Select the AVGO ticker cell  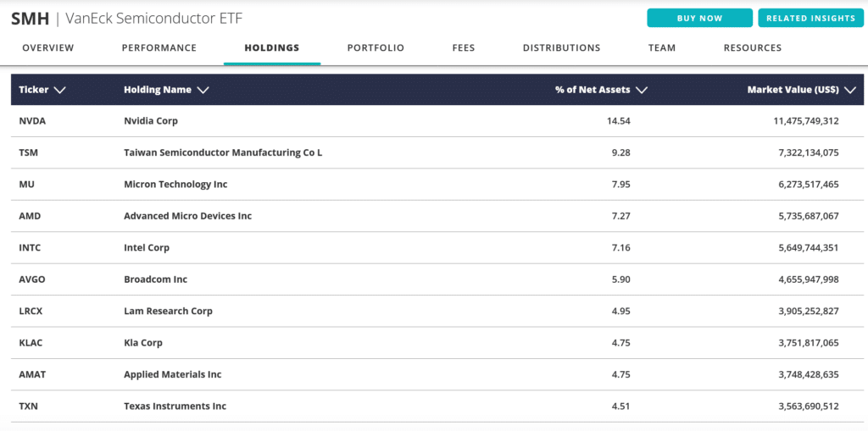[32, 279]
